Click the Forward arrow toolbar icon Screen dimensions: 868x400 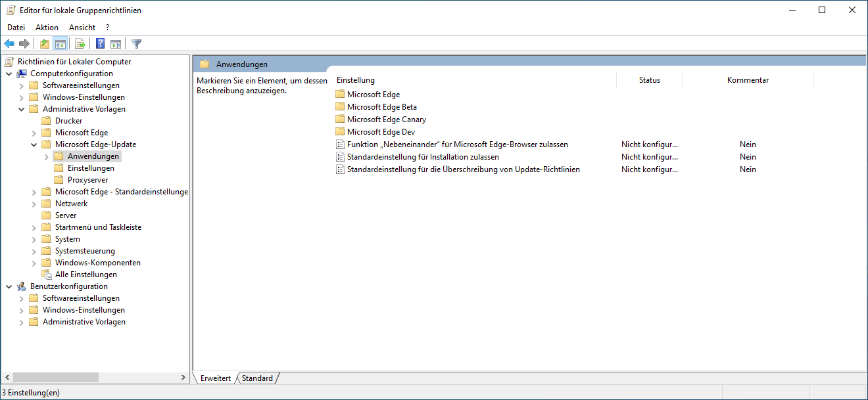pos(24,44)
